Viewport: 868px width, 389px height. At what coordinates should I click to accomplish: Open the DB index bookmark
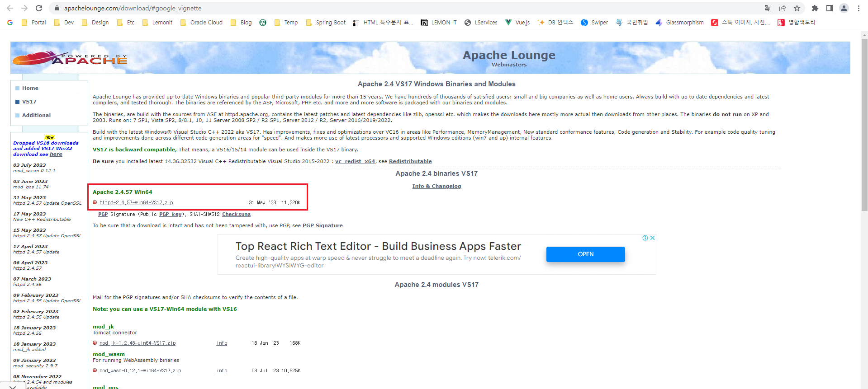coord(555,23)
